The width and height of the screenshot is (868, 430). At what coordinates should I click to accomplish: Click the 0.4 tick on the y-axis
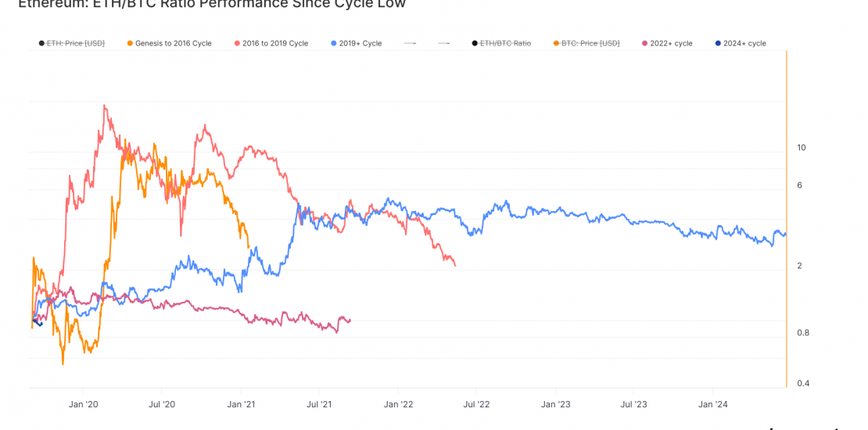tap(802, 384)
